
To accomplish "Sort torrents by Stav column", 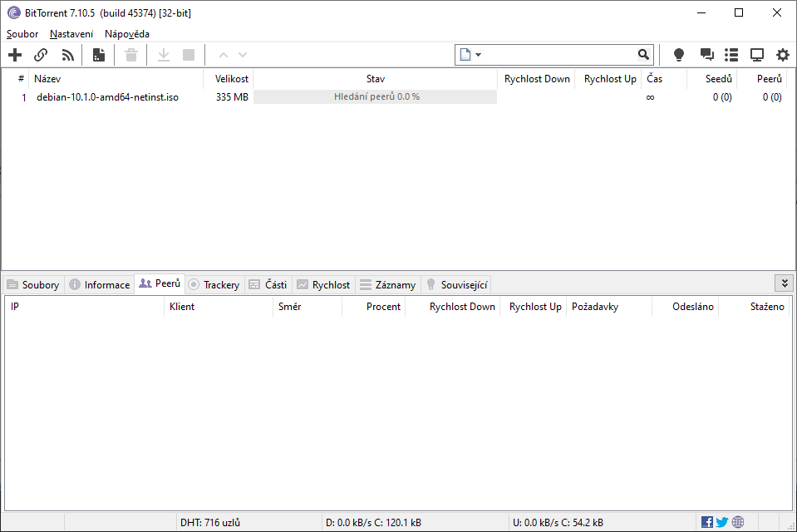I will [x=375, y=79].
